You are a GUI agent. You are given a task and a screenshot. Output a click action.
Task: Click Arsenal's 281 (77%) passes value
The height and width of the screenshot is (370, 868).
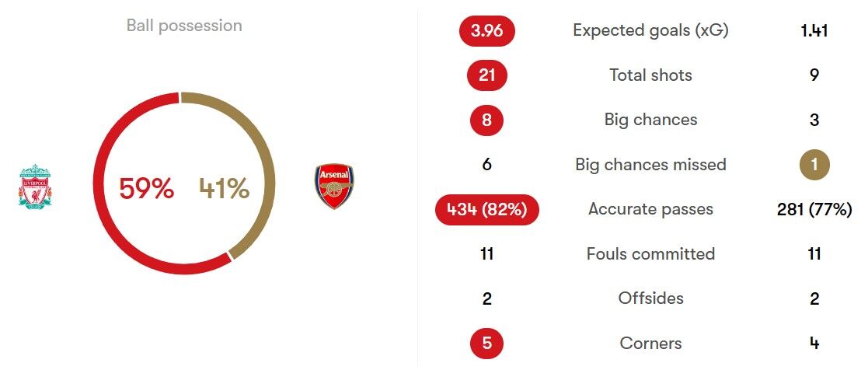(x=814, y=210)
